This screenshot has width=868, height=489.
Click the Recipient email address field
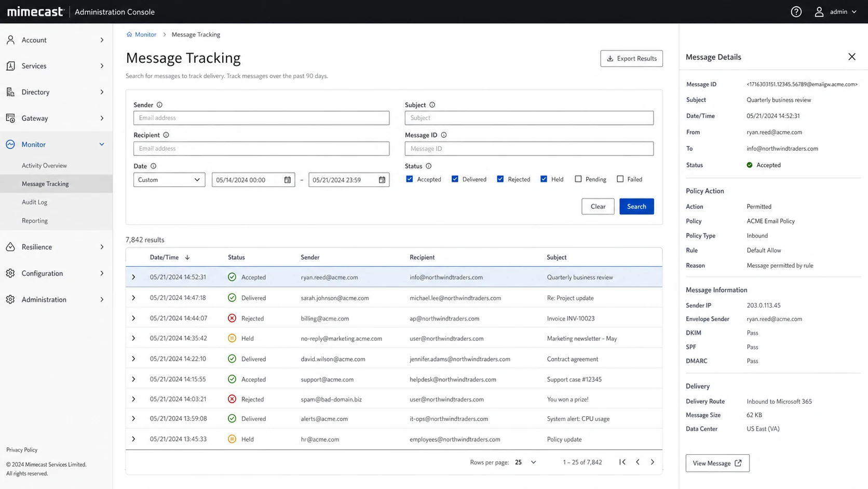point(261,149)
